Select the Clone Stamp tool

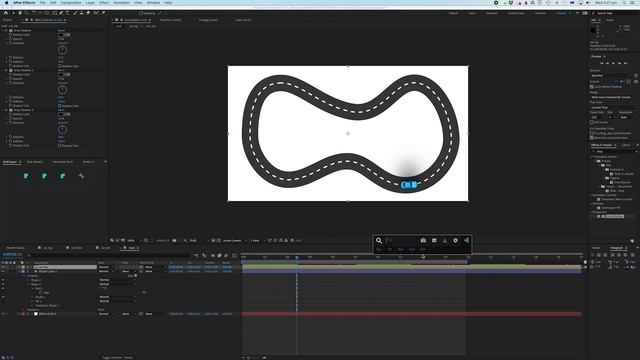82,13
